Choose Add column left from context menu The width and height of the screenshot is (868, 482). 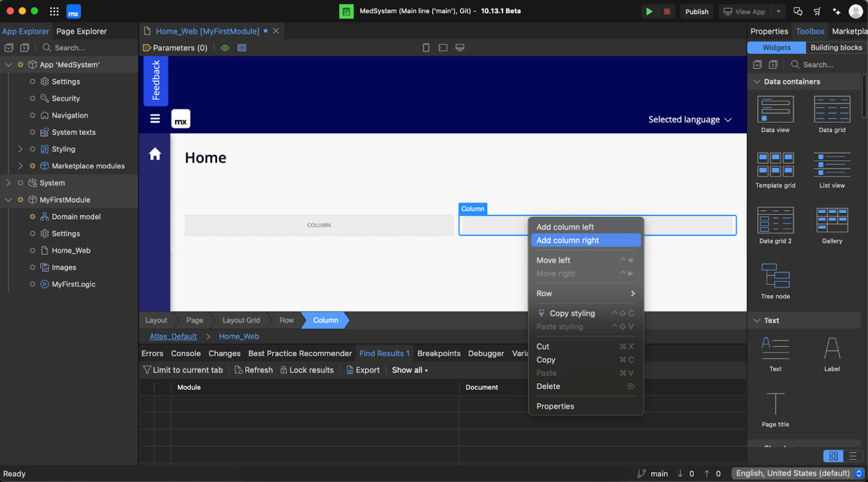(565, 227)
